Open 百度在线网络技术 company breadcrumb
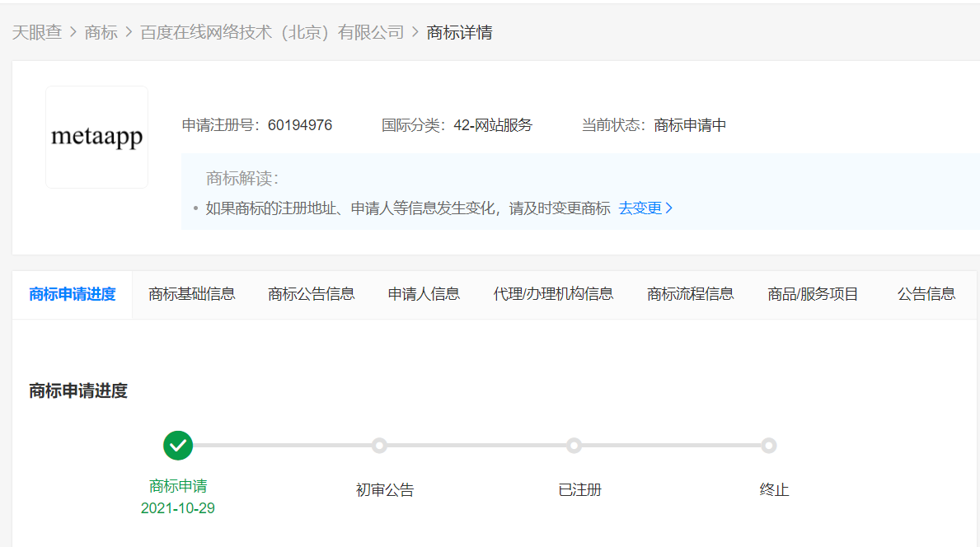 click(272, 32)
